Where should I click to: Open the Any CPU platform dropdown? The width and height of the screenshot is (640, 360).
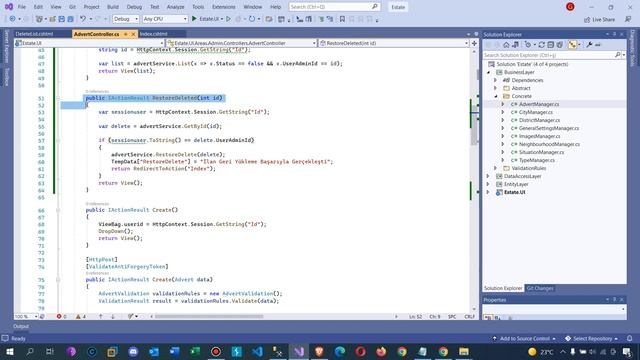point(165,19)
